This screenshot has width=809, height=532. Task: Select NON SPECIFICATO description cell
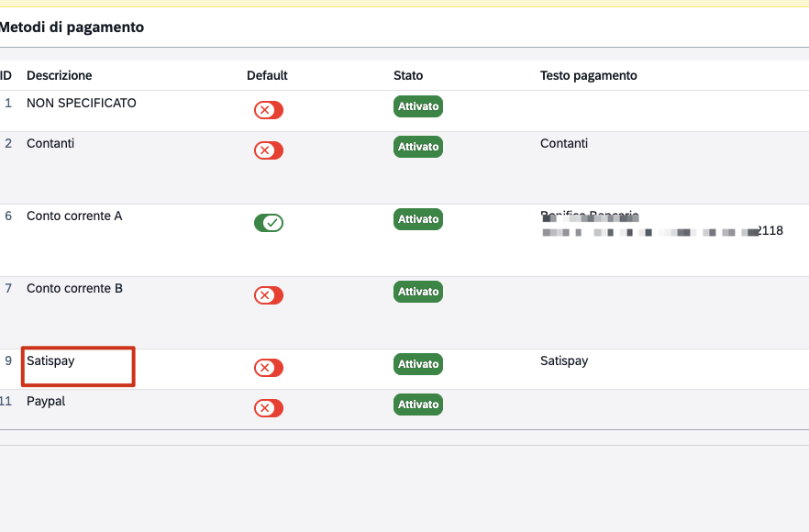82,104
